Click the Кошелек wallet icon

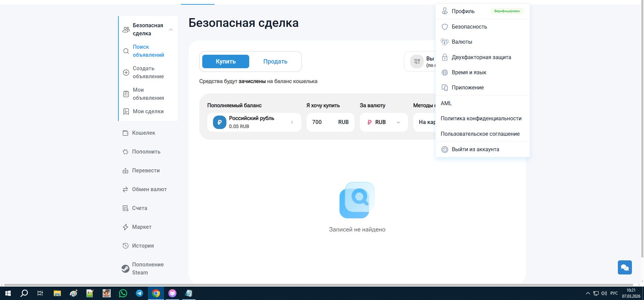tap(125, 133)
